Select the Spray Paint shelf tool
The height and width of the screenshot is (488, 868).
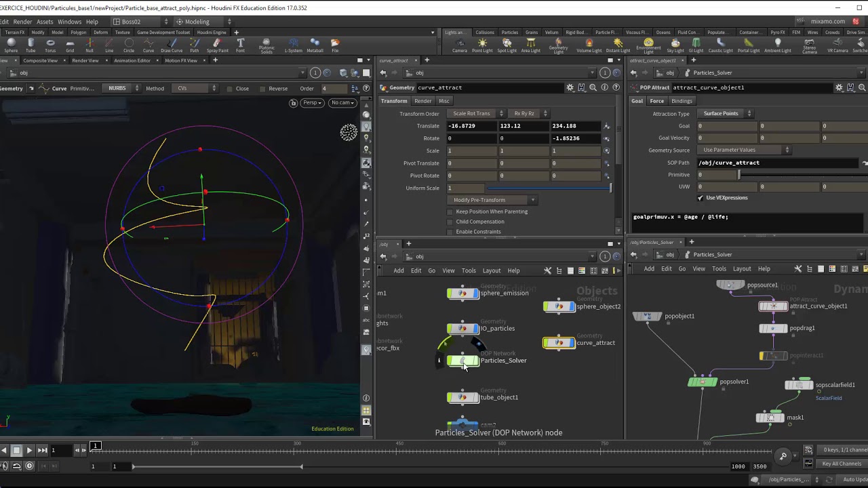(218, 45)
